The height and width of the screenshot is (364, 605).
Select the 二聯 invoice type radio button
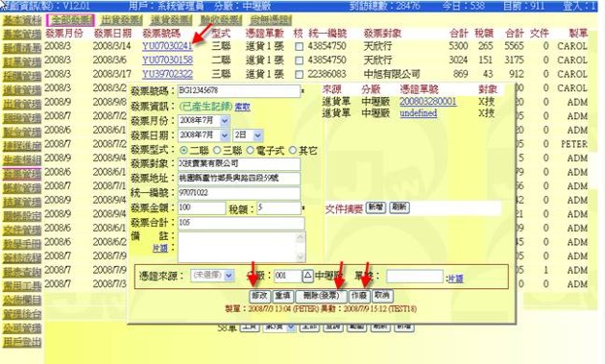tap(183, 150)
